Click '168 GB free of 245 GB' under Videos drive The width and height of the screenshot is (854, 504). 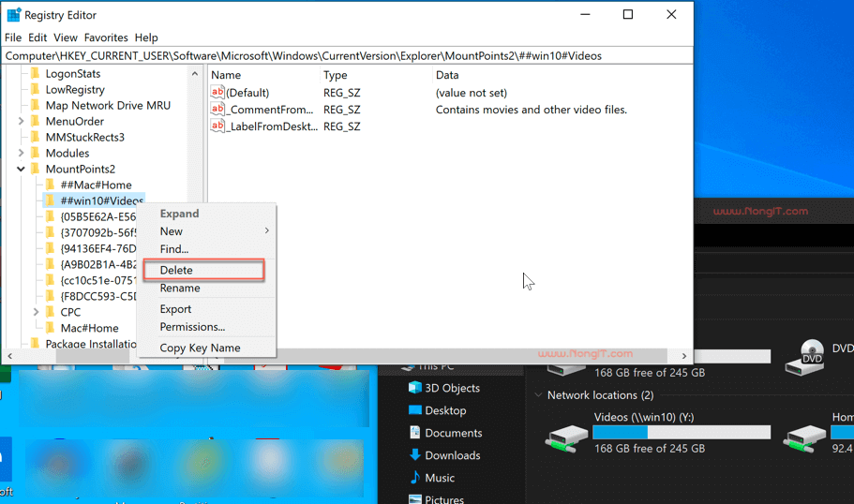(x=650, y=449)
